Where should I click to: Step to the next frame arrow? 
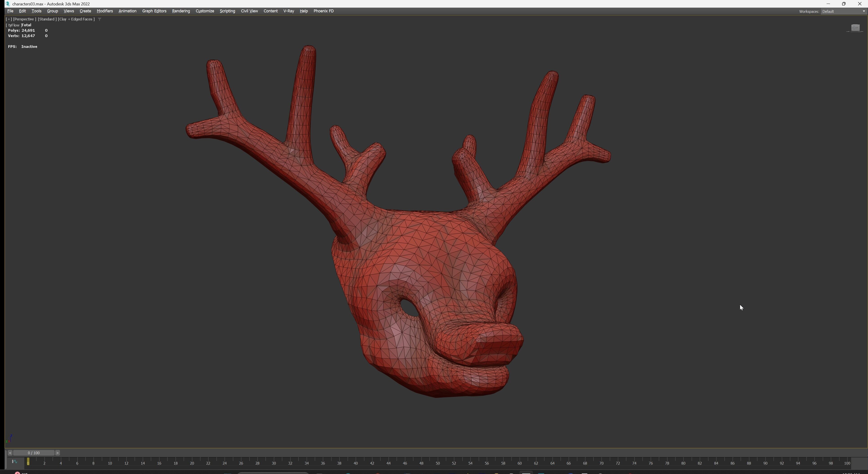(x=57, y=453)
